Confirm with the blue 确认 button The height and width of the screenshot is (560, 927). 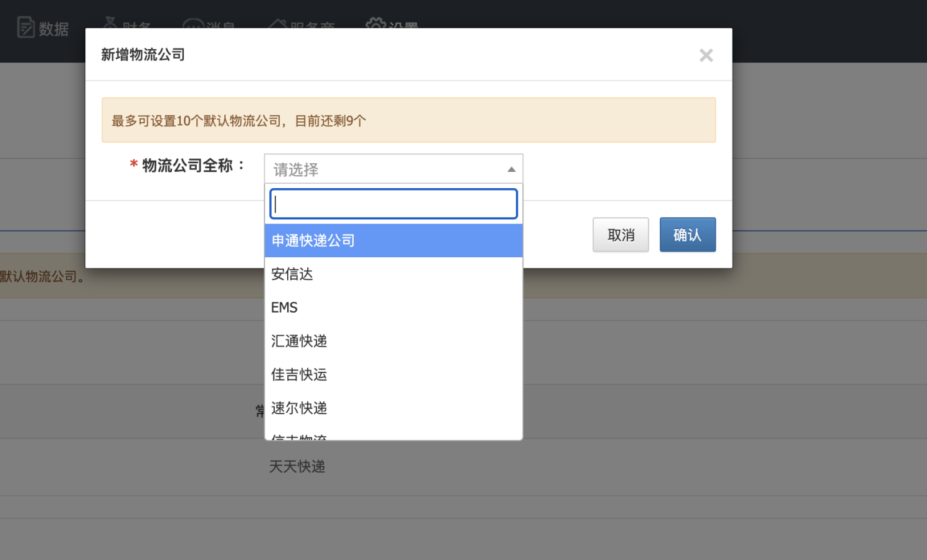687,235
